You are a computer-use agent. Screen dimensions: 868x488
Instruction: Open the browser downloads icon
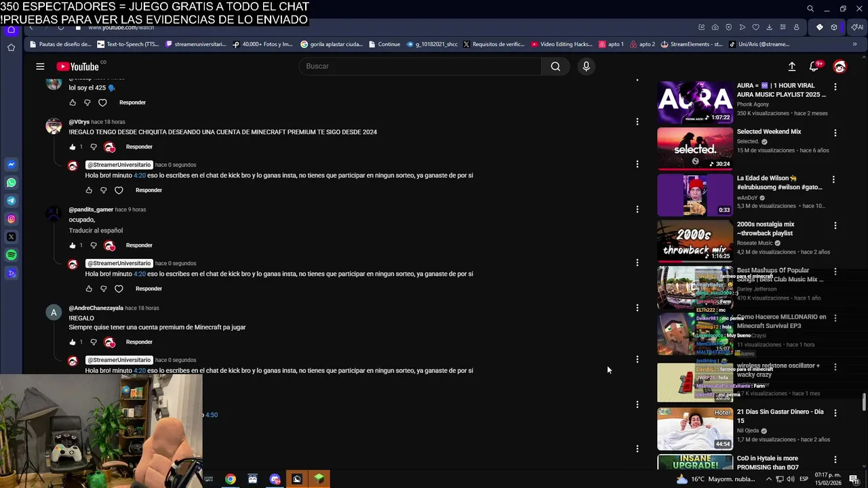click(769, 27)
